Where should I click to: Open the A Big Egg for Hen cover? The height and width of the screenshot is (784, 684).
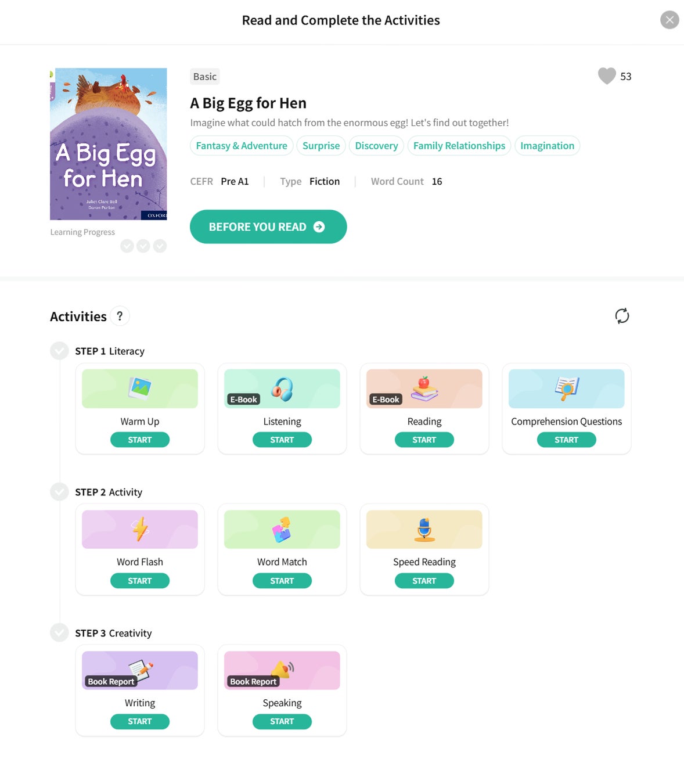pos(109,144)
